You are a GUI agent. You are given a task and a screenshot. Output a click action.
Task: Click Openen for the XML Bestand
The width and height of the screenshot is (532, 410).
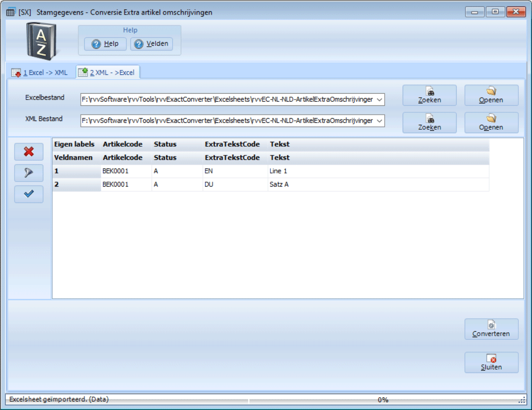pyautogui.click(x=491, y=123)
